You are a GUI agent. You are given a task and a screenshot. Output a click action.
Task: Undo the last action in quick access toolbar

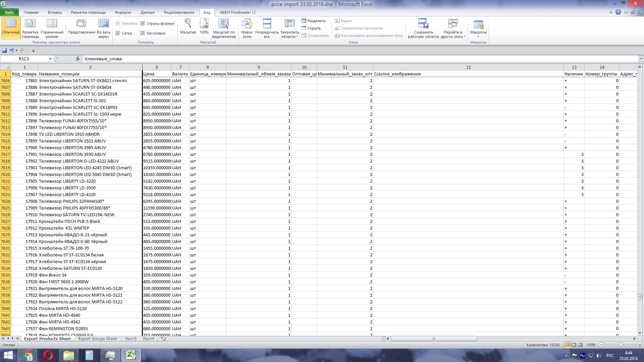click(11, 51)
